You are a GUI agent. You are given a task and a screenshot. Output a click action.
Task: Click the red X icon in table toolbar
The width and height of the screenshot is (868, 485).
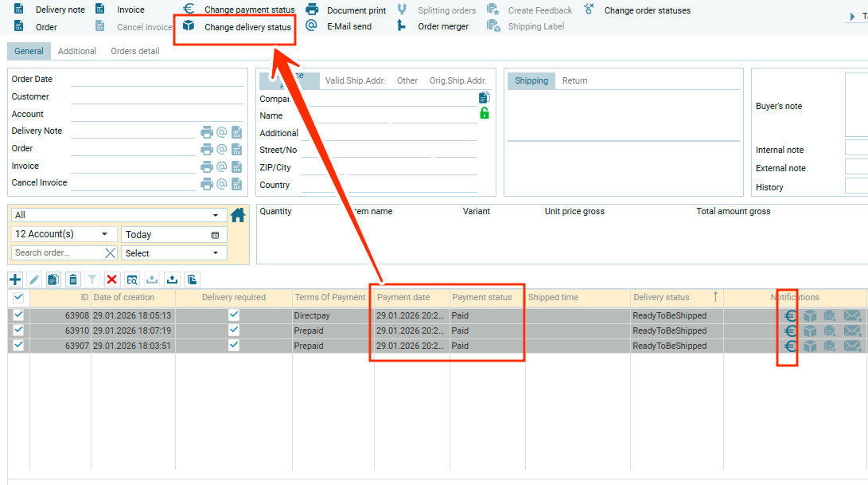point(112,280)
